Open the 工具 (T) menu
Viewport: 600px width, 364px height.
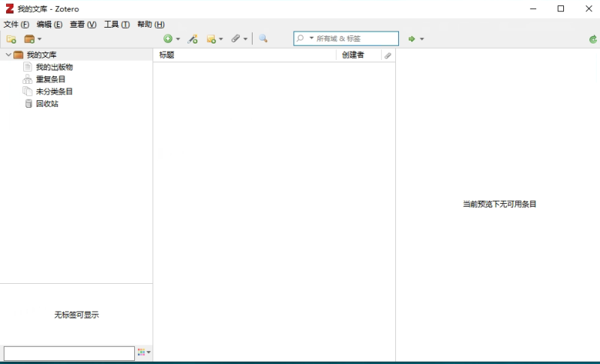[x=117, y=25]
